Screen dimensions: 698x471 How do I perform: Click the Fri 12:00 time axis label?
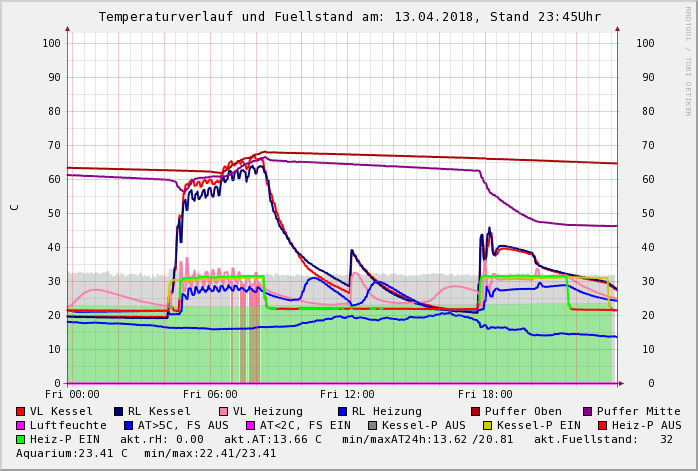[347, 395]
